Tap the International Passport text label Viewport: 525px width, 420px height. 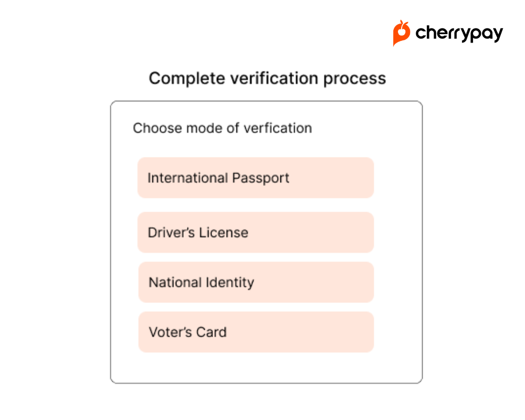pos(218,178)
